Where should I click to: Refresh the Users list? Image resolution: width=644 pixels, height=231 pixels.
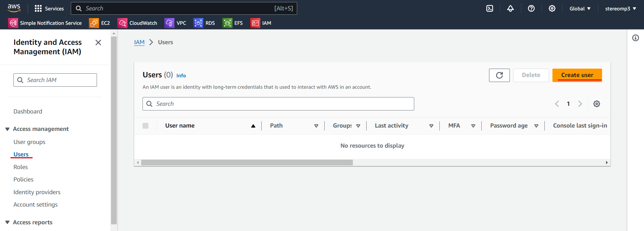tap(499, 75)
